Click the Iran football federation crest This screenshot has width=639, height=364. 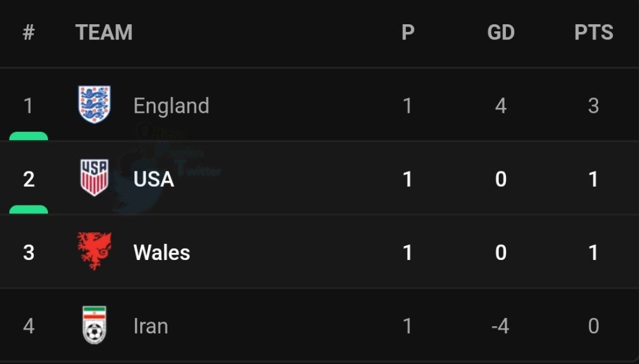click(95, 325)
